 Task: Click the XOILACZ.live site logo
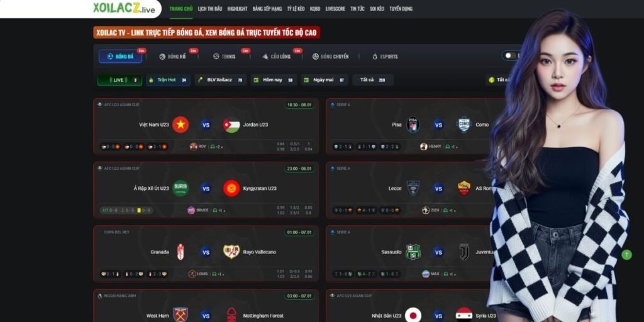point(124,8)
